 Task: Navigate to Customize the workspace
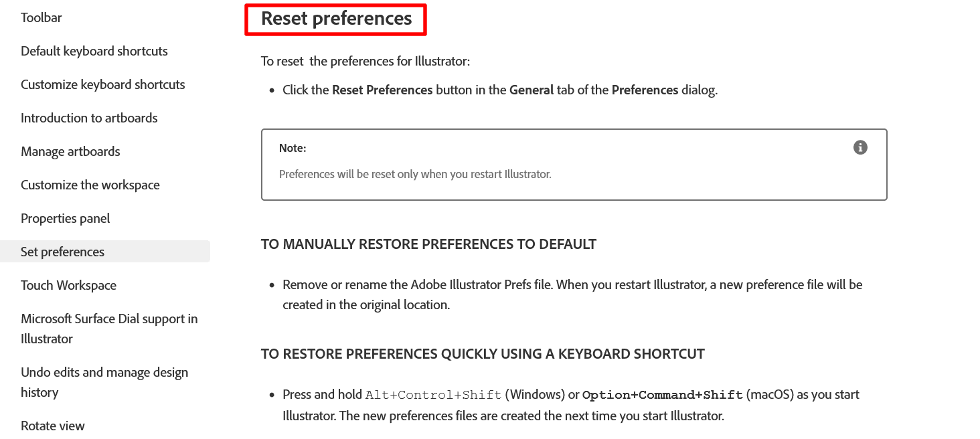[90, 185]
